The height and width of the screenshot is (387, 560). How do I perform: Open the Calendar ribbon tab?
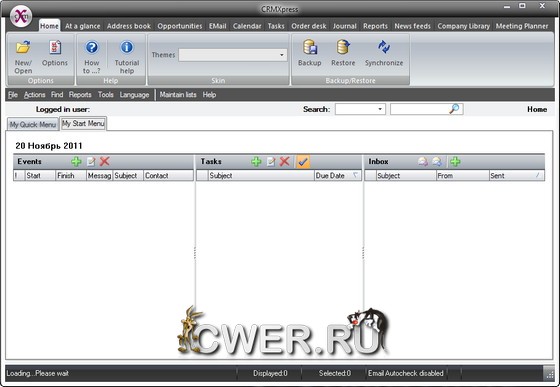coord(247,26)
